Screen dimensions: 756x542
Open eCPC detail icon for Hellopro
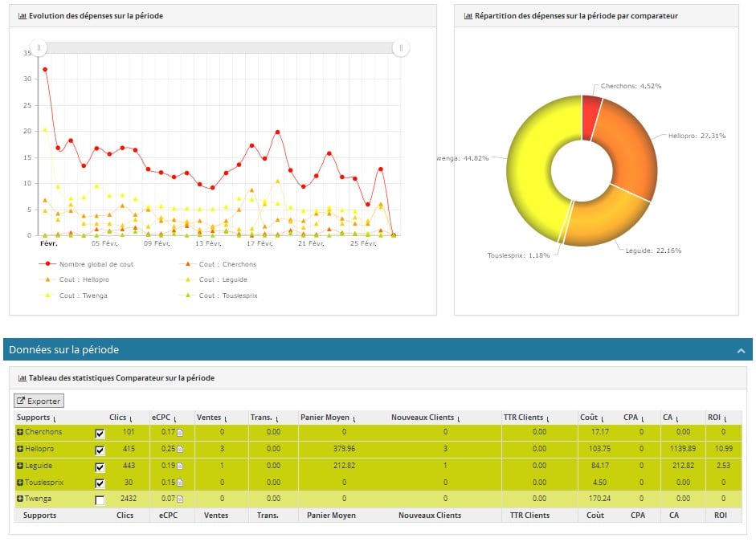click(x=180, y=449)
